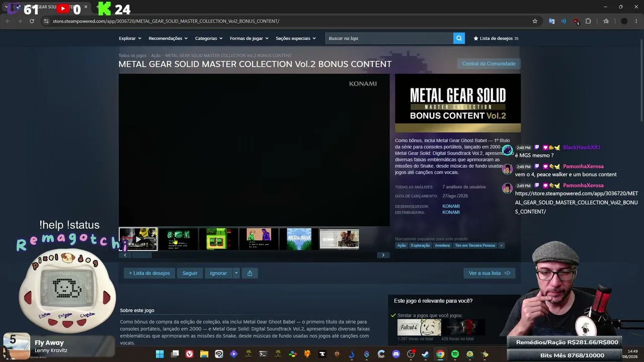Open File Explorer from the taskbar
Screen dimensions: 644x362
[204, 354]
